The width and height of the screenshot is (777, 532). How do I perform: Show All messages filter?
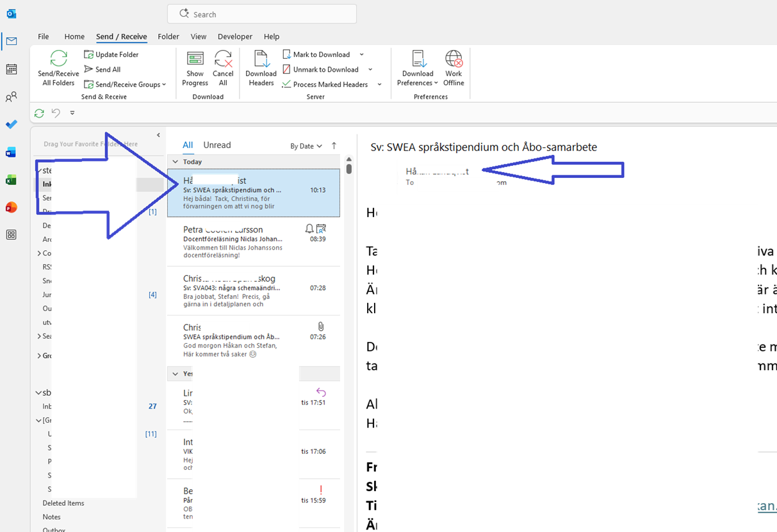point(188,145)
